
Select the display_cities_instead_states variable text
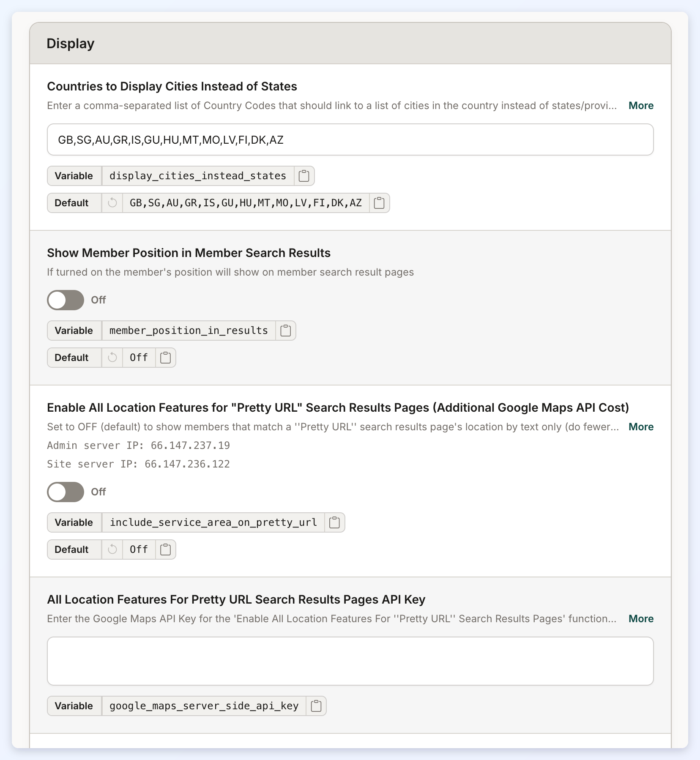pyautogui.click(x=198, y=176)
